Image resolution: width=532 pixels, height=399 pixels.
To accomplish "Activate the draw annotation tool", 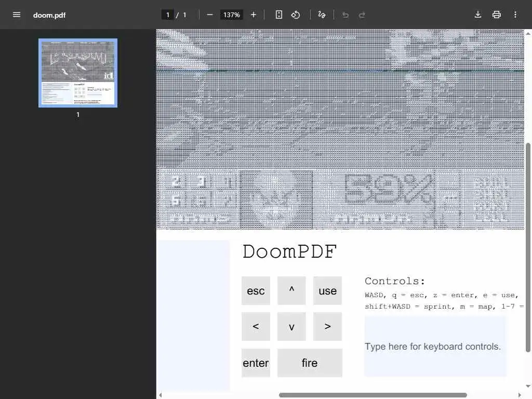I will 322,15.
